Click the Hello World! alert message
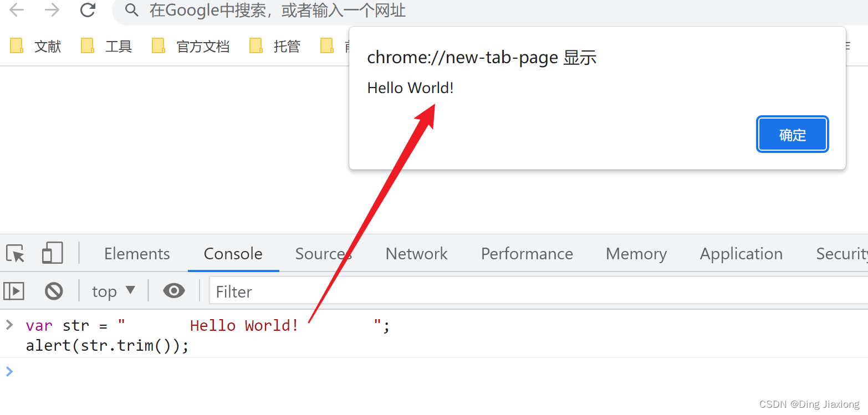The image size is (868, 415). click(411, 88)
